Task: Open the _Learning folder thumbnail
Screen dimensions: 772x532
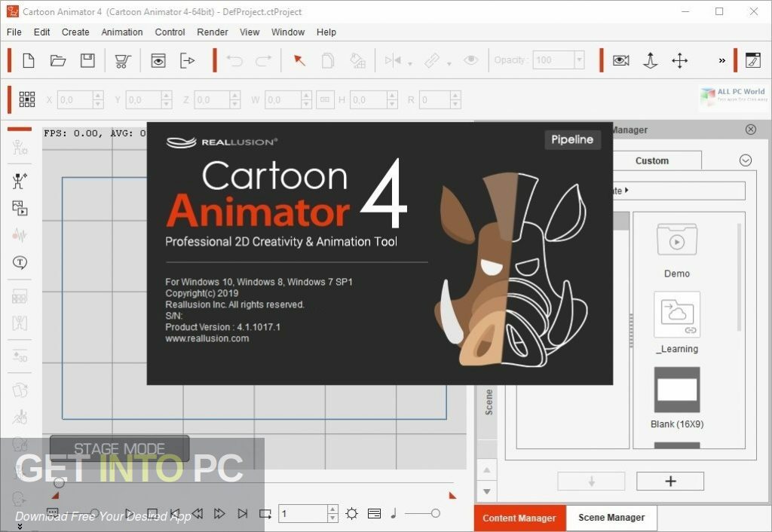Action: point(677,314)
